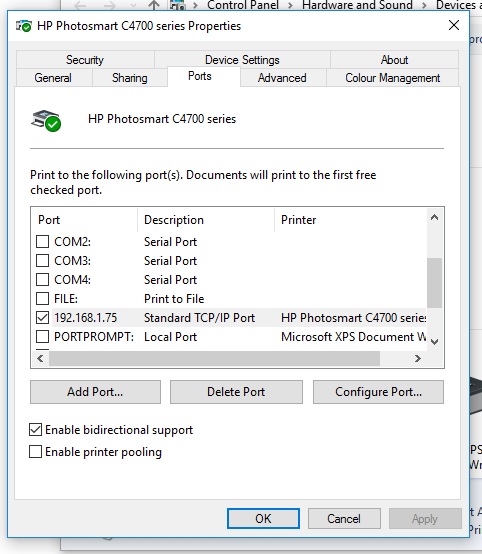482x554 pixels.
Task: Click Control Panel in the breadcrumb behind
Action: (243, 5)
